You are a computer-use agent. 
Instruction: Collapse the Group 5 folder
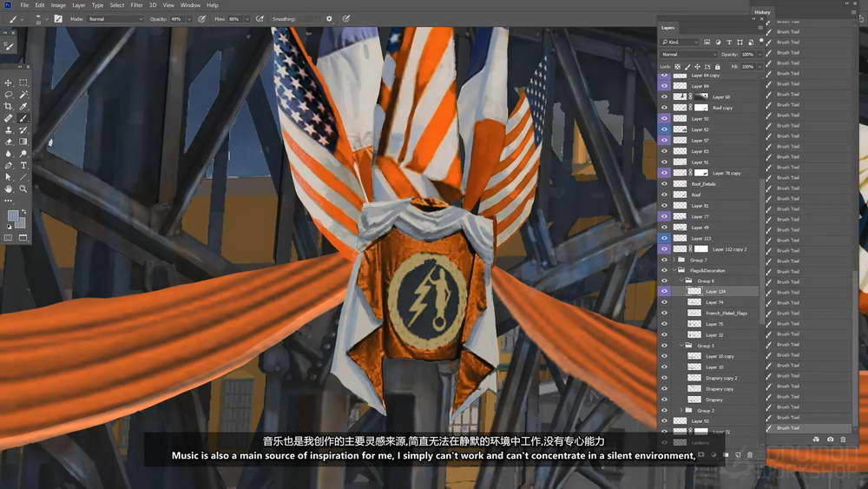681,345
